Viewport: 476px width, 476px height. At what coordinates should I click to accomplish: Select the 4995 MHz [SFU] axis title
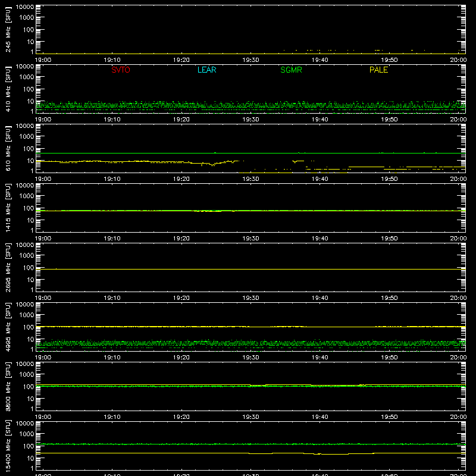click(8, 327)
